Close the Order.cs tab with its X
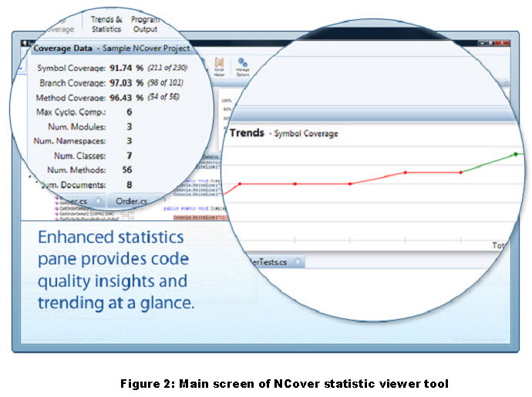This screenshot has height=397, width=532. [161, 202]
